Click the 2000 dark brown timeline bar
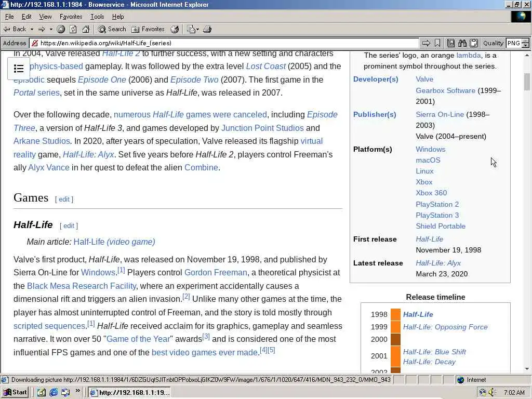Image resolution: width=532 pixels, height=399 pixels. tap(395, 339)
